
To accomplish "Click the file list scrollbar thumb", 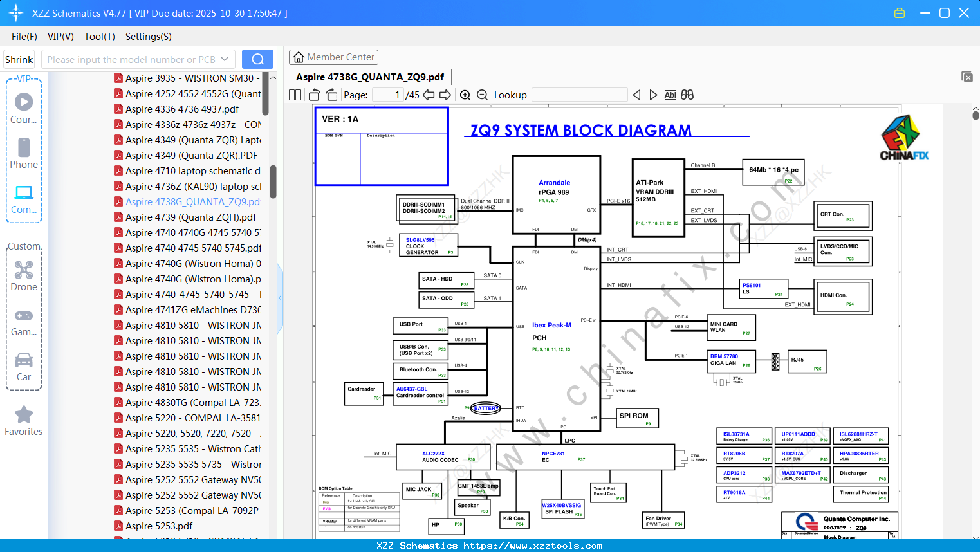I will 273,182.
